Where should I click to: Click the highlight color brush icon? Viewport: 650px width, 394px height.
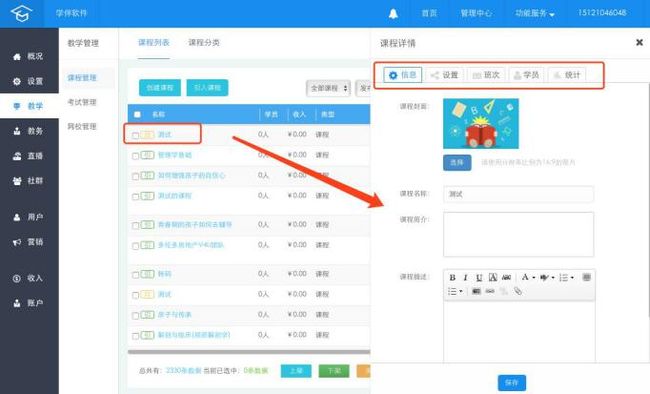[x=544, y=277]
